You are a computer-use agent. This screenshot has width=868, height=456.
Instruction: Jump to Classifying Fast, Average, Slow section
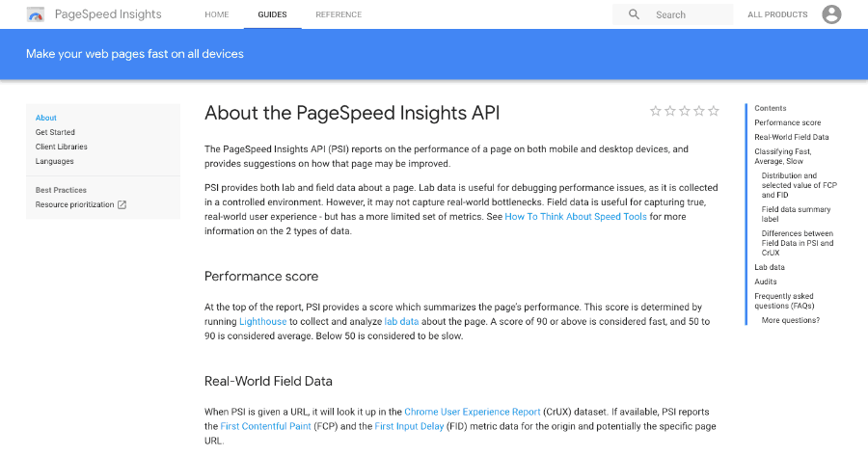pos(783,156)
